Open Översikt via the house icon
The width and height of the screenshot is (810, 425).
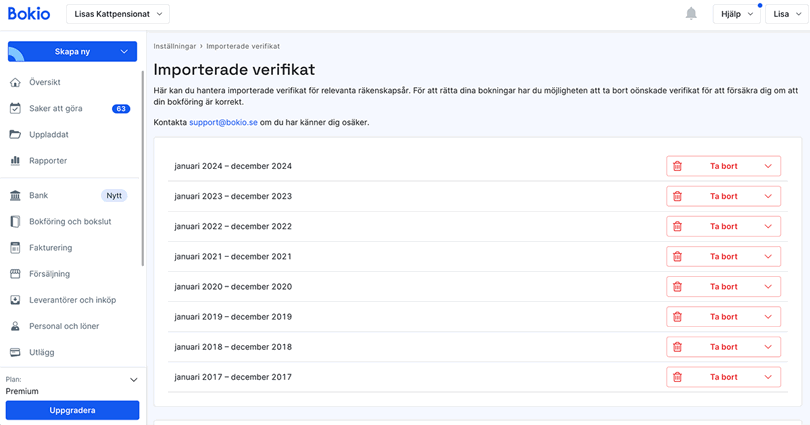click(x=15, y=82)
